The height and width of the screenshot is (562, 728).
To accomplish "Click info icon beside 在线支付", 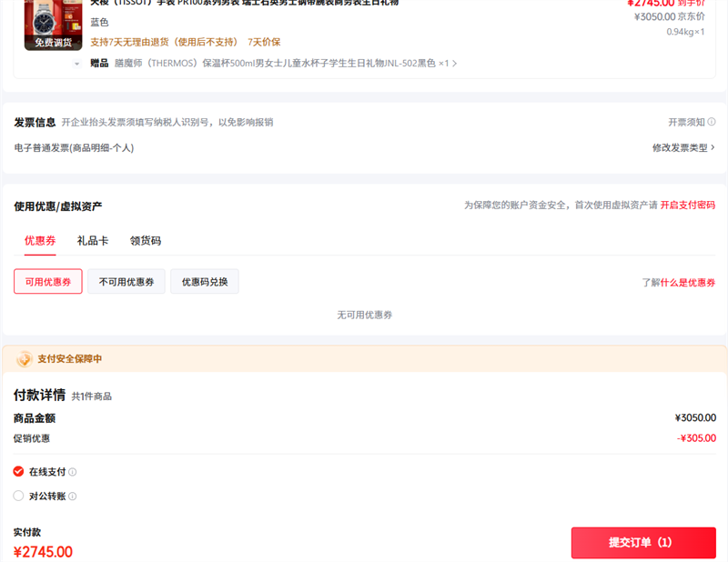I will 73,472.
